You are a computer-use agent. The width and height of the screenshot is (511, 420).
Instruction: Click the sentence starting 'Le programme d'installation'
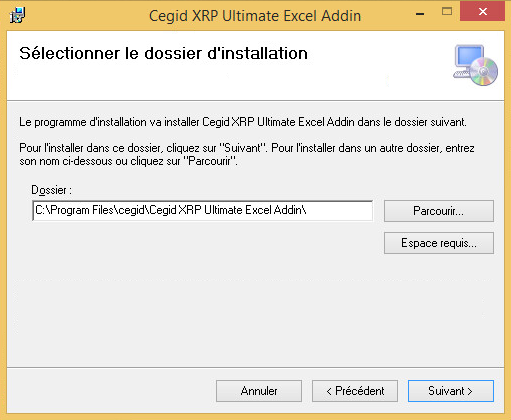click(243, 122)
